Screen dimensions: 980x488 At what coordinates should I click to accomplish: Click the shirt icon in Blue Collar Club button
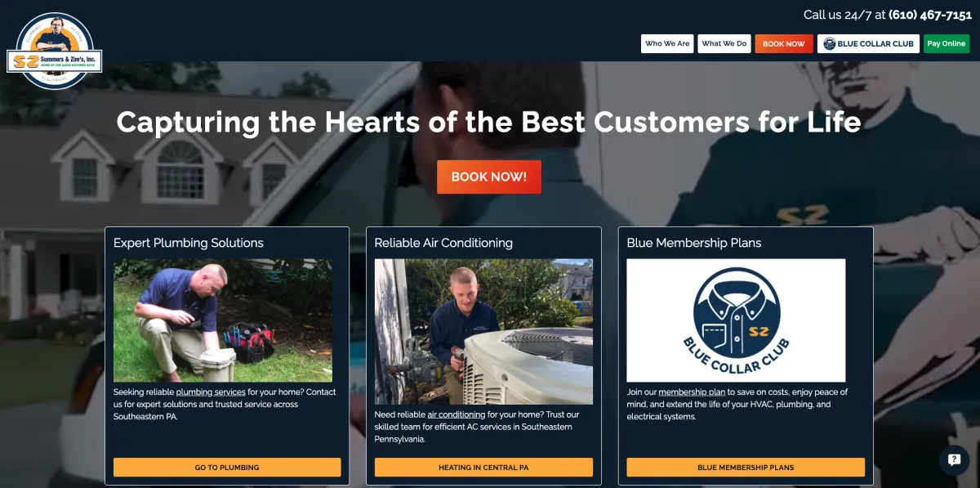point(829,44)
